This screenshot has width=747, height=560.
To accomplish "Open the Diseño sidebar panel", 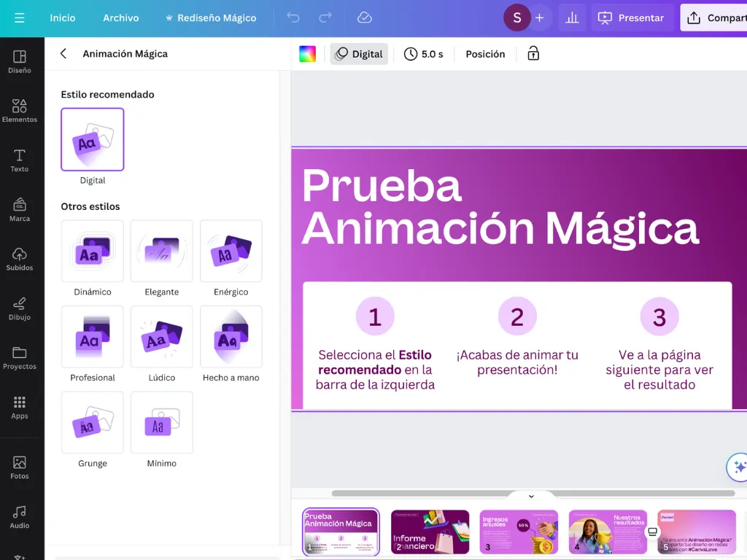I will [20, 62].
